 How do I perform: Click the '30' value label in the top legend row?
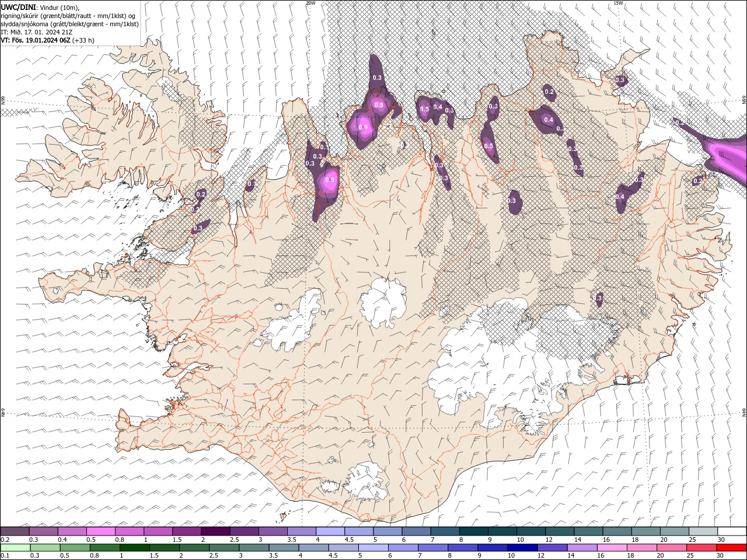tap(722, 540)
